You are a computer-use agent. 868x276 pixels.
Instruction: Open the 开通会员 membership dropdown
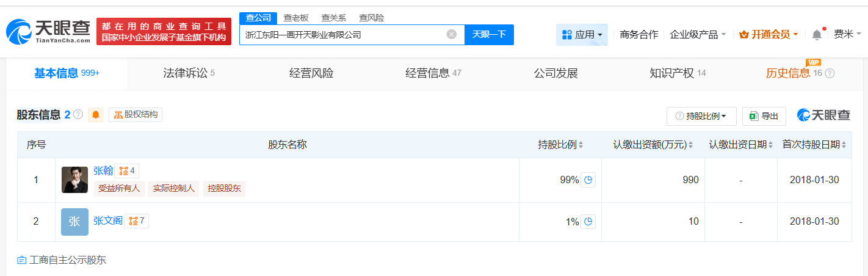(x=769, y=35)
